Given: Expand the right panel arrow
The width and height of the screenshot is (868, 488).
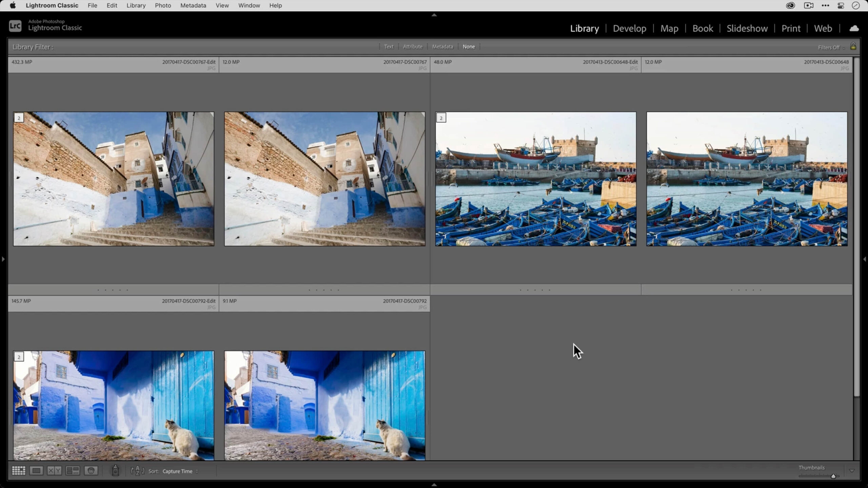Looking at the screenshot, I should pos(865,259).
